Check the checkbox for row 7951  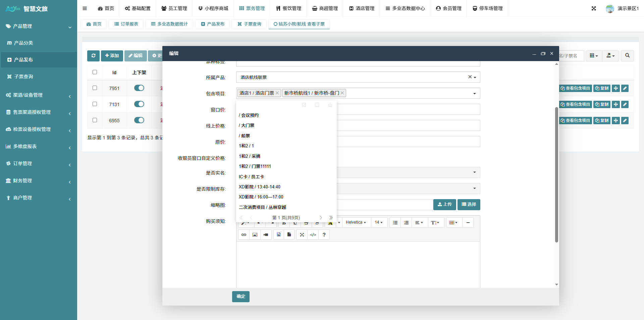tap(95, 88)
